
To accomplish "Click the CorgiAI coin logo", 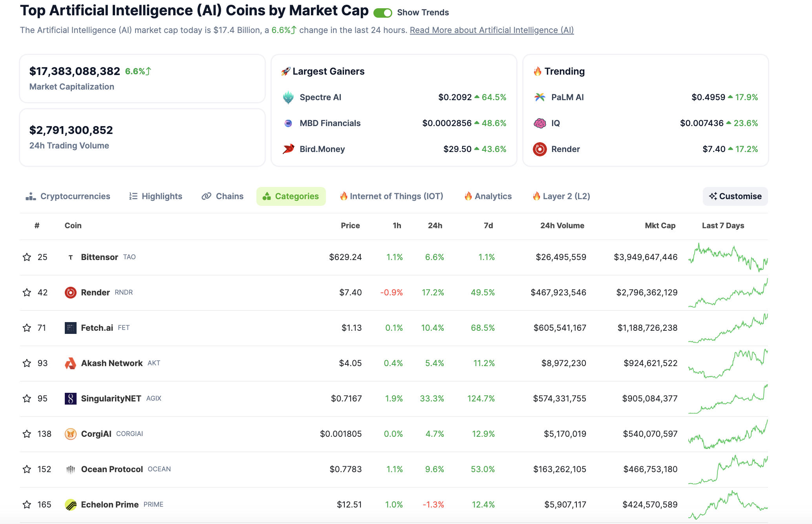I will pos(70,434).
